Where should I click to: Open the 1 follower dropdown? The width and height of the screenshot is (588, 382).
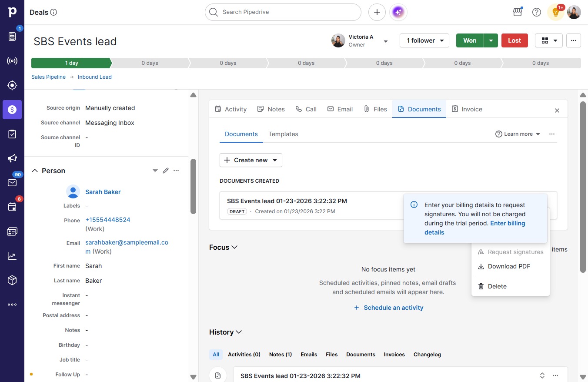point(424,40)
